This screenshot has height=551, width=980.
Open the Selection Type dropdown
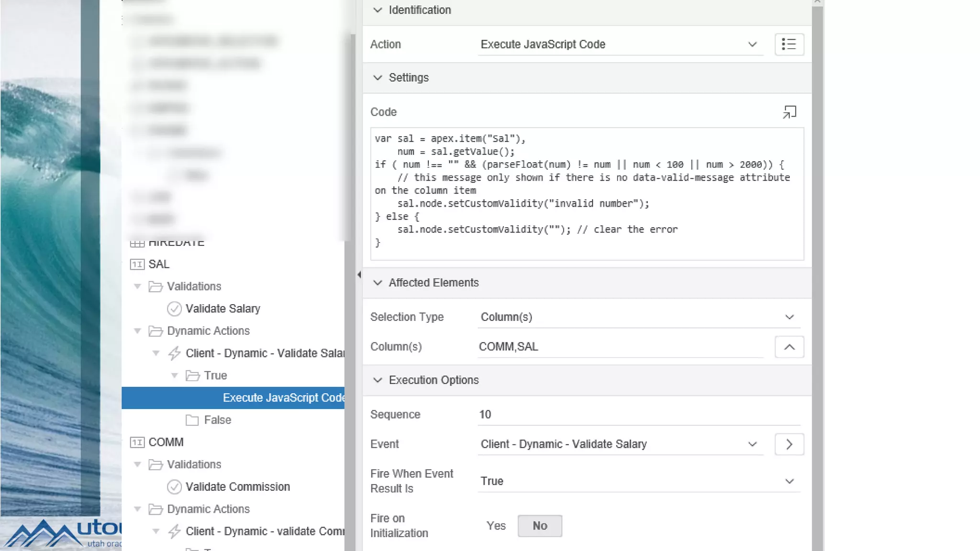click(639, 317)
